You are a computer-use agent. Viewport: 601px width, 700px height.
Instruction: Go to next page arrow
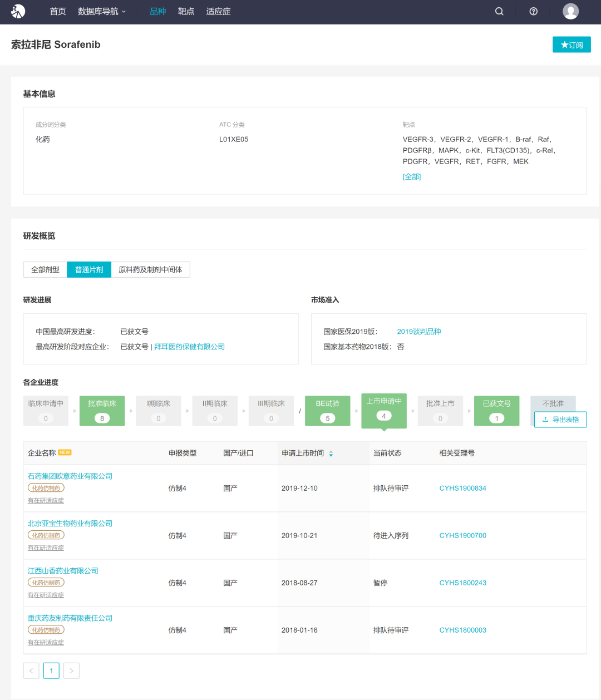(71, 671)
